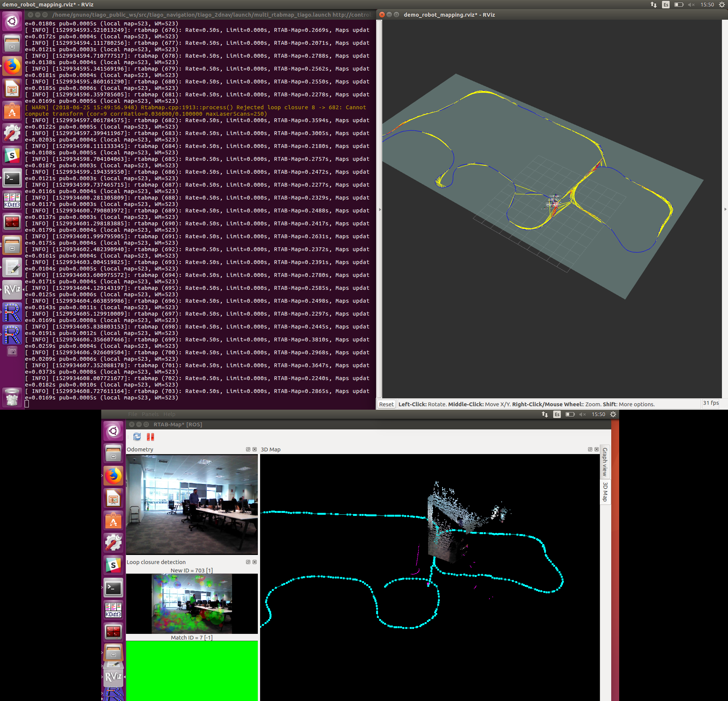Expand RViz left panel via collapse arrow
This screenshot has width=728, height=701.
point(380,209)
